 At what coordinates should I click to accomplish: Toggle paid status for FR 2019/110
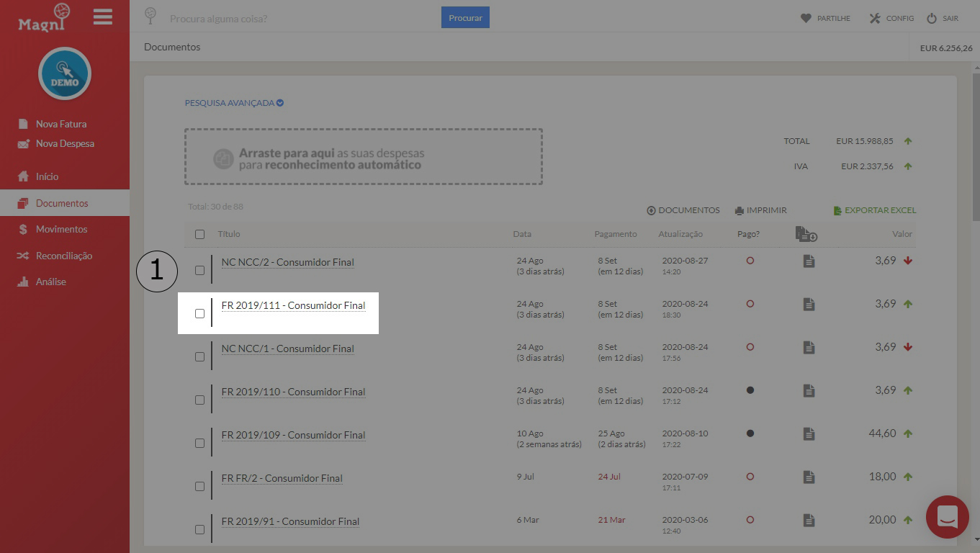point(750,390)
